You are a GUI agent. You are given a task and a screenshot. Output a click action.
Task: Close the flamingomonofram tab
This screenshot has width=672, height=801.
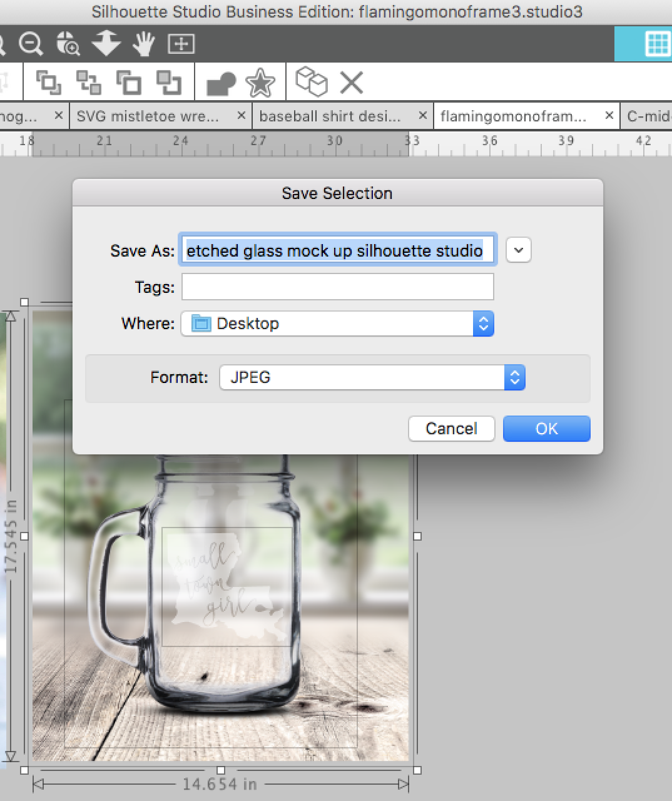[x=608, y=116]
